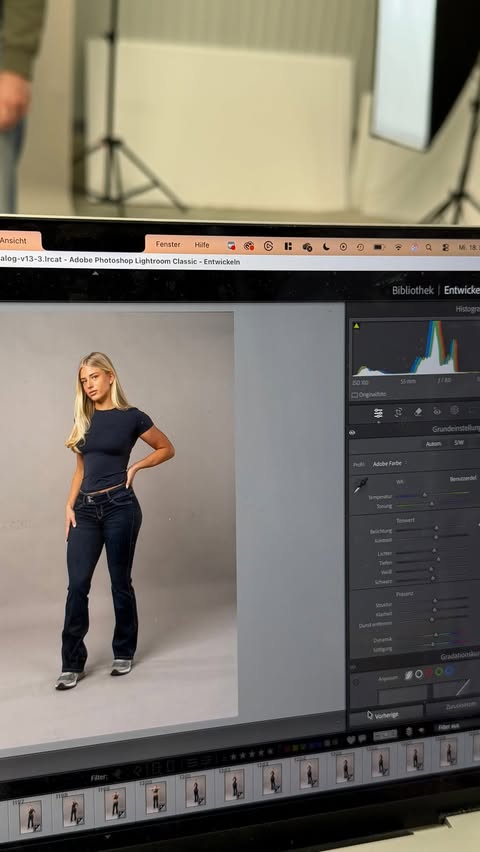Screen dimensions: 480x852
Task: Select the blue channel curve
Action: [449, 671]
